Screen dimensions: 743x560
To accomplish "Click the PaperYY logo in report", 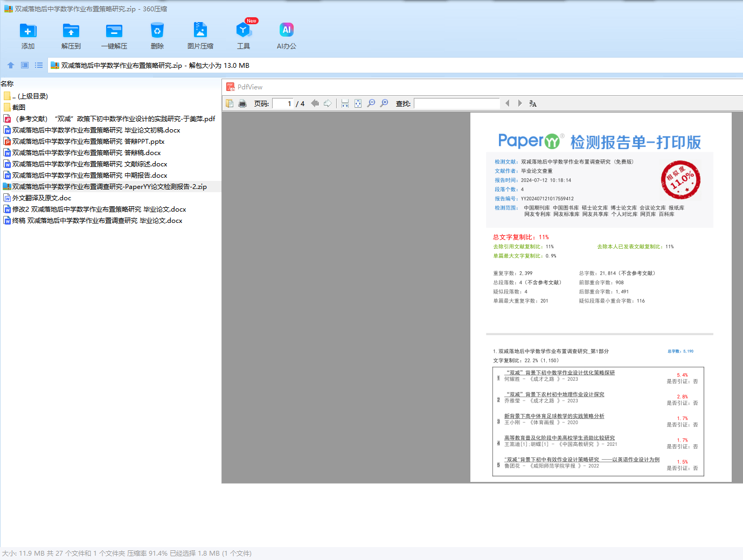I will pos(531,141).
